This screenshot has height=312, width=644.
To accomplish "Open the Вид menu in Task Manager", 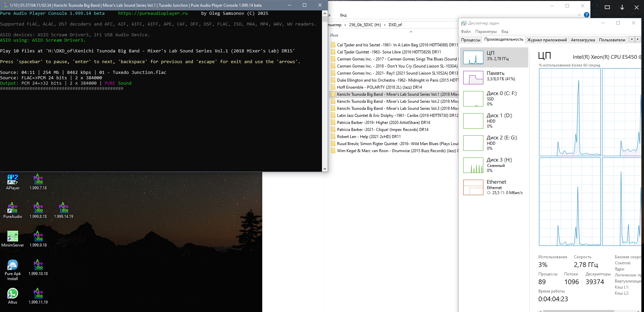I will pos(505,32).
